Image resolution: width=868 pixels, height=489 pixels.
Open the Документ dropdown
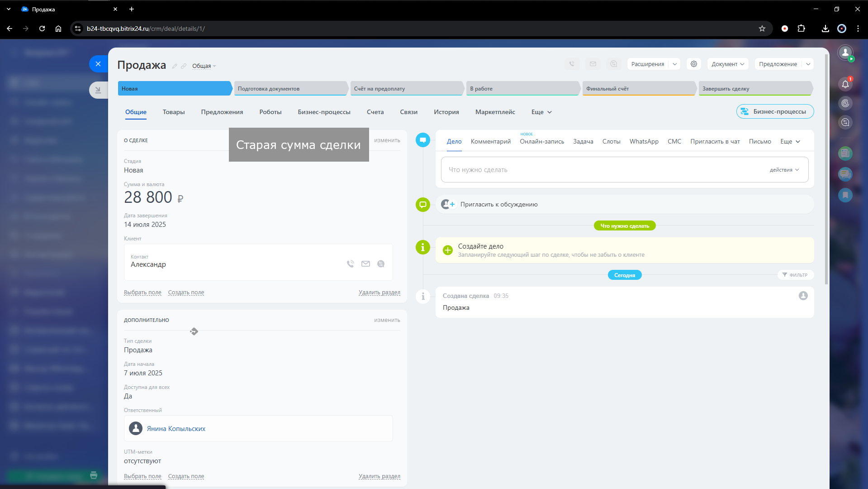tap(728, 64)
